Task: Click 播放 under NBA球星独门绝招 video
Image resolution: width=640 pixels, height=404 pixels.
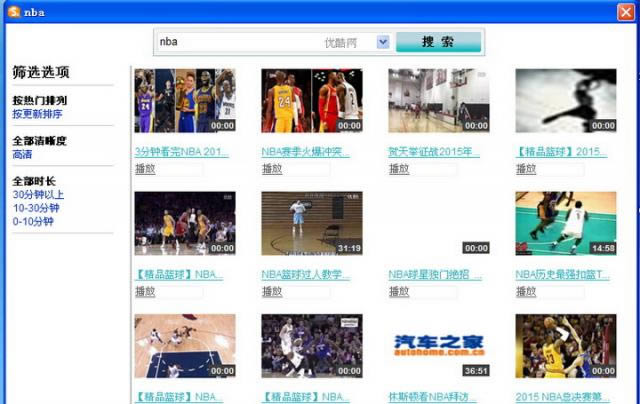Action: pos(399,291)
